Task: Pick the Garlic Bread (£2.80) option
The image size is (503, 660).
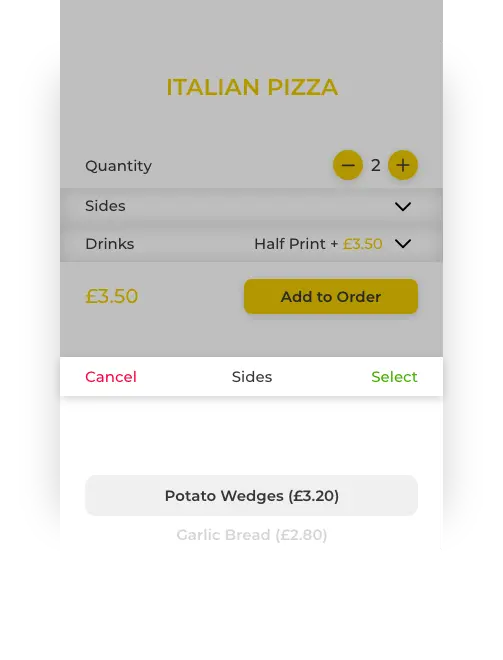Action: tap(252, 535)
